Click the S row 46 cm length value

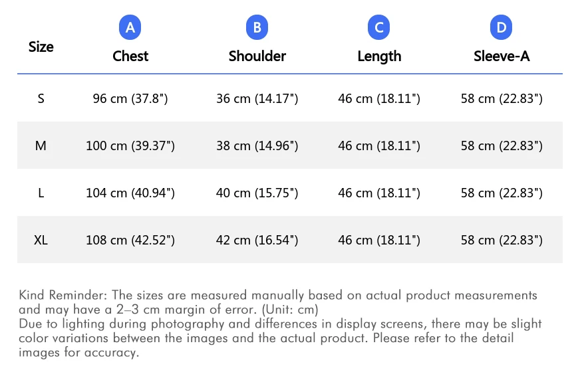(379, 99)
